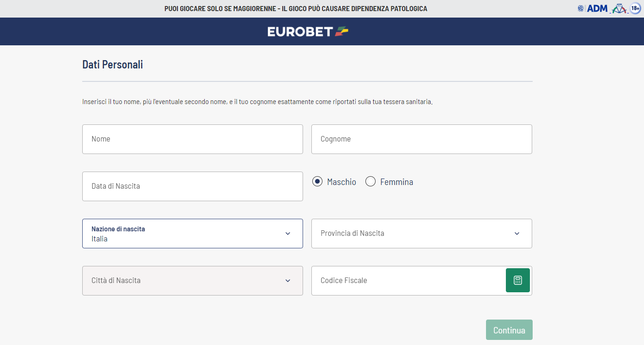The width and height of the screenshot is (644, 345).
Task: Click the ADM responsible gaming gauge icon
Action: [x=619, y=8]
